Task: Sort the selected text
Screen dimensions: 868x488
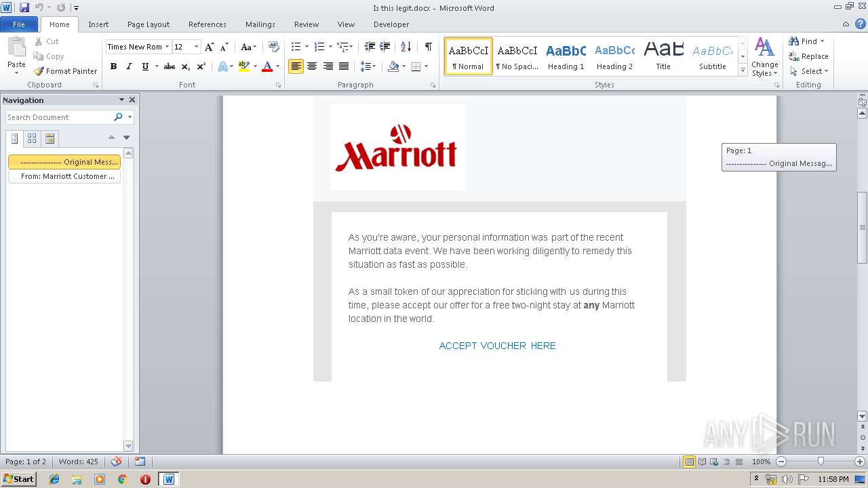Action: (406, 47)
